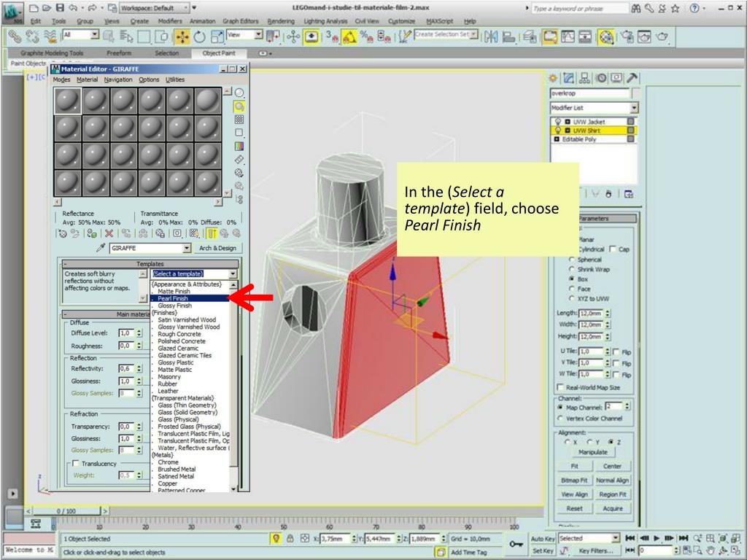
Task: Activate the Select and Link tool
Action: pos(15,36)
